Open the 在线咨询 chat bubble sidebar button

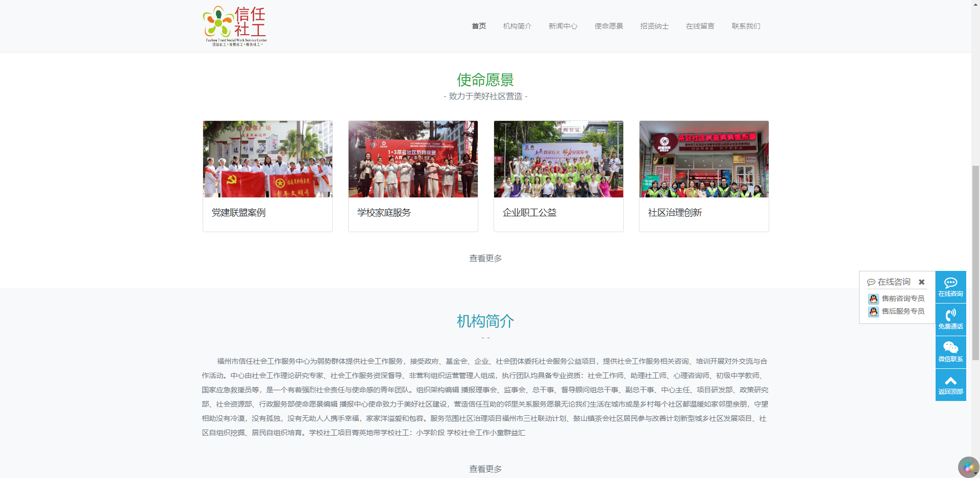coord(950,287)
